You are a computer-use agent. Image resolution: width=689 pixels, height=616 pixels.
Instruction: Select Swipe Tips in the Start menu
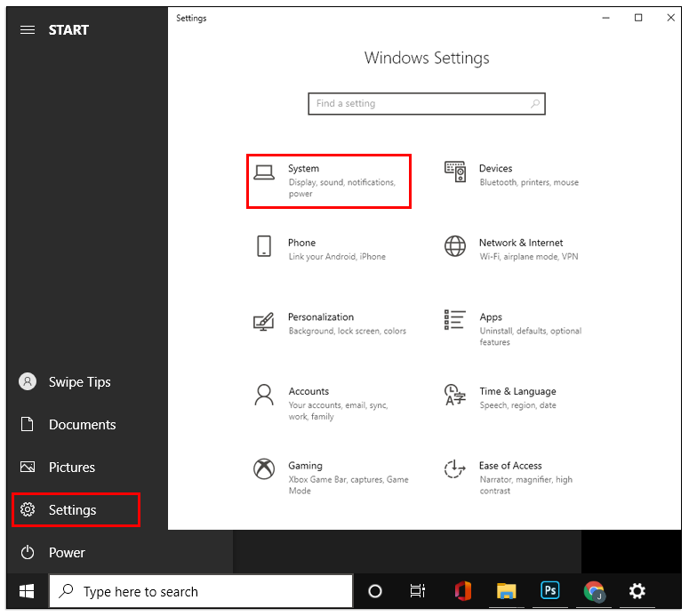pyautogui.click(x=80, y=382)
